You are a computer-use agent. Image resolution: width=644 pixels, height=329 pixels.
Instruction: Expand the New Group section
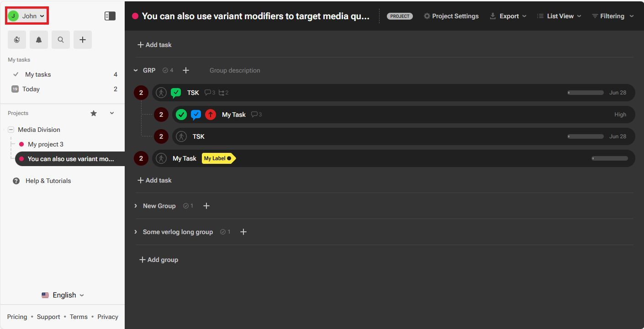click(136, 206)
